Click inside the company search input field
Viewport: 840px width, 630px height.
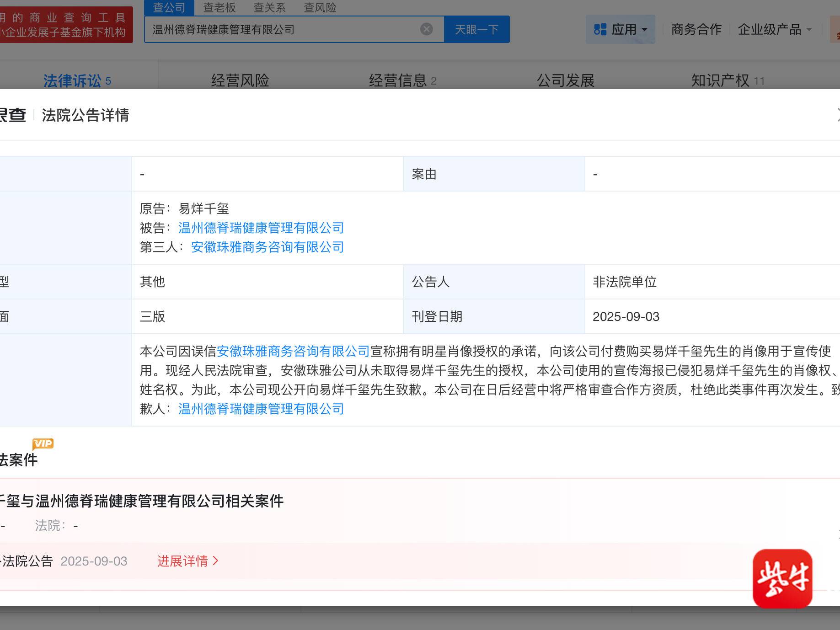pos(288,29)
